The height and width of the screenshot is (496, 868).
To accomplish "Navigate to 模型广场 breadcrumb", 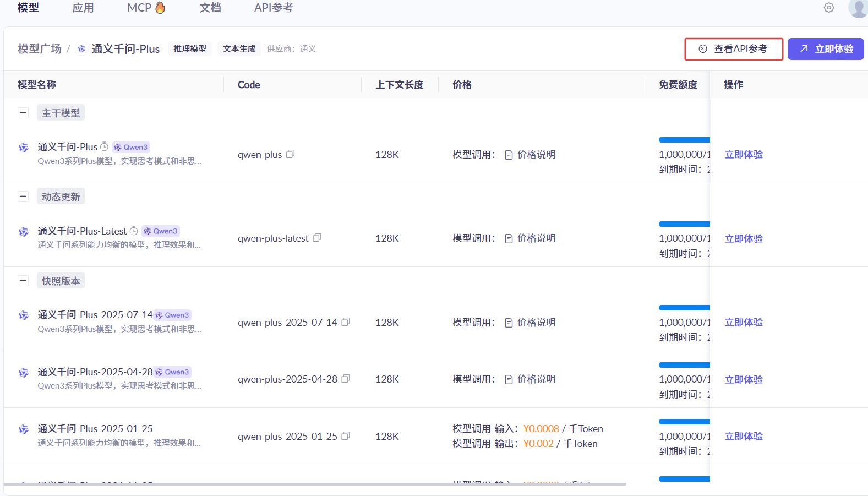I will coord(40,49).
